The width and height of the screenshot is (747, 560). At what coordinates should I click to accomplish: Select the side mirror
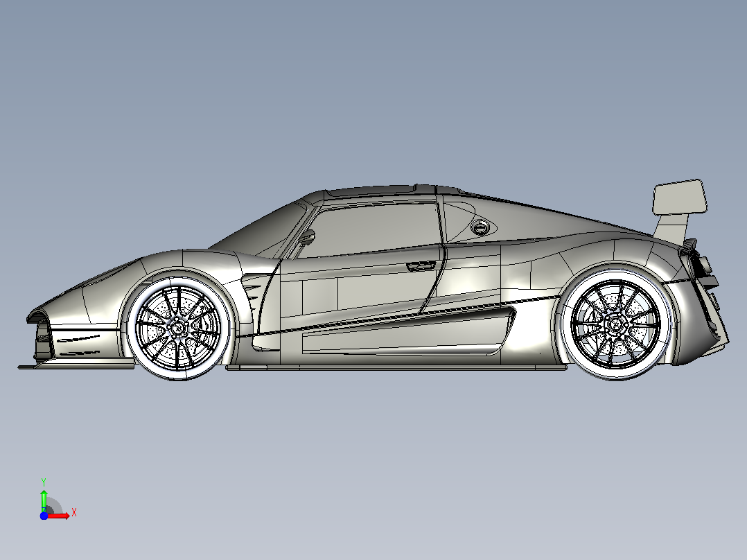coord(306,237)
